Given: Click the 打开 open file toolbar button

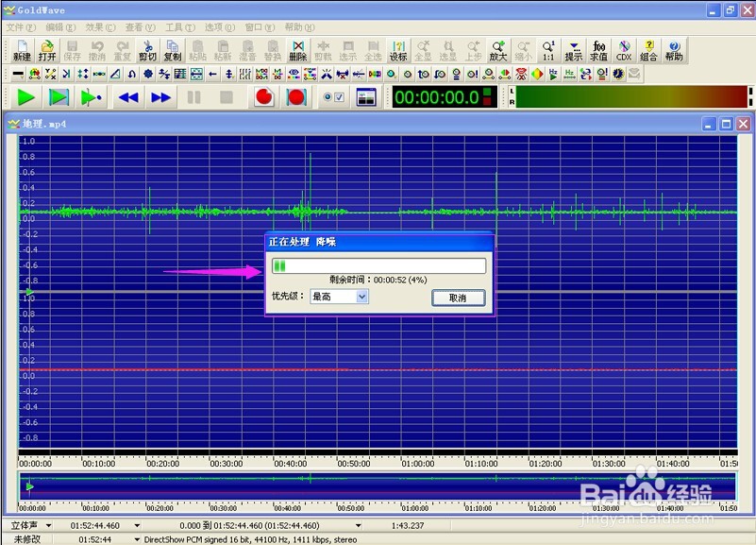Looking at the screenshot, I should (x=47, y=51).
